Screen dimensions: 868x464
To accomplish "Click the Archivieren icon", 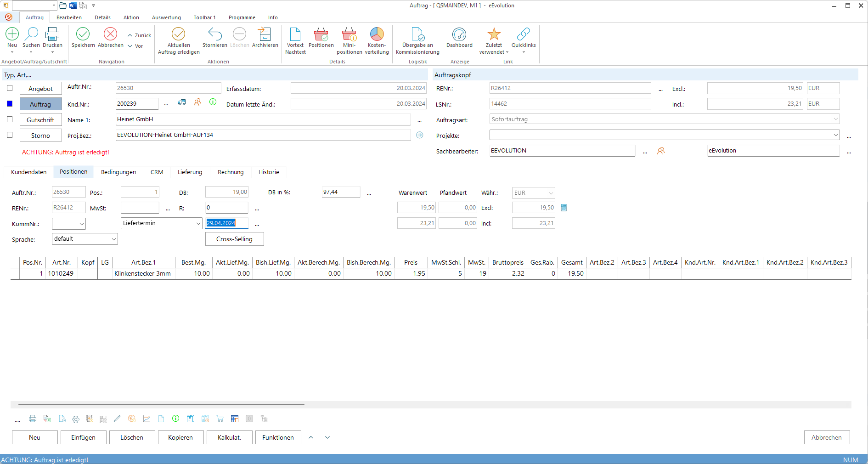I will point(265,34).
